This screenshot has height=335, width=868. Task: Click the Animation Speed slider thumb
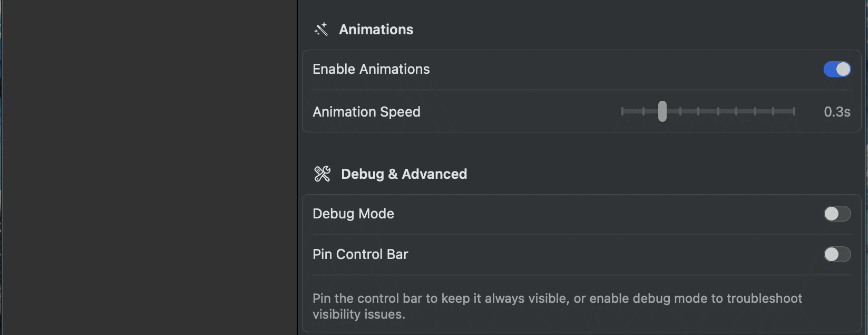point(662,111)
